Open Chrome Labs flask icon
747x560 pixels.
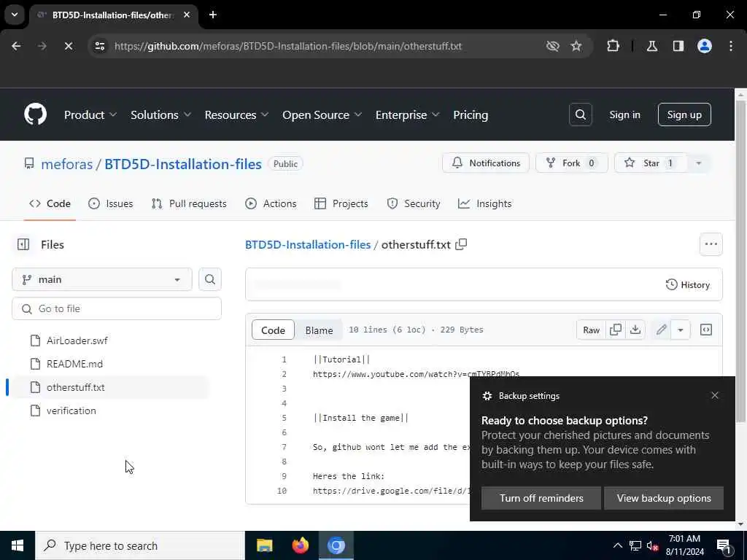652,46
